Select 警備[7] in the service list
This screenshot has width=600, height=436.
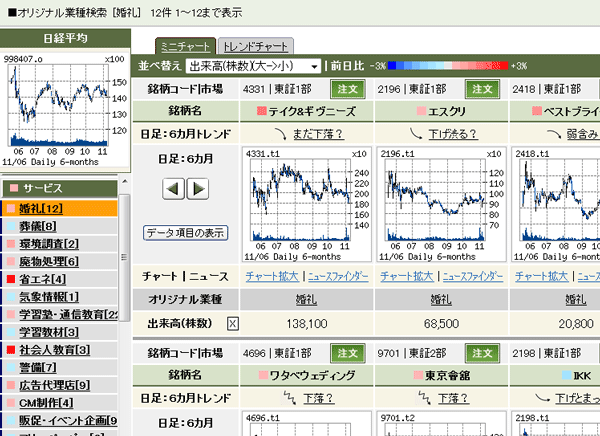38,367
